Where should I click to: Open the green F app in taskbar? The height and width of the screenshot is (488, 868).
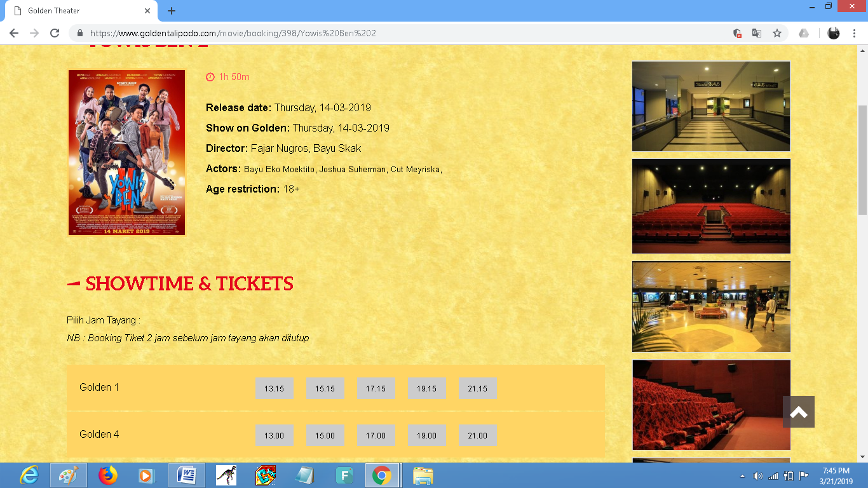point(344,475)
